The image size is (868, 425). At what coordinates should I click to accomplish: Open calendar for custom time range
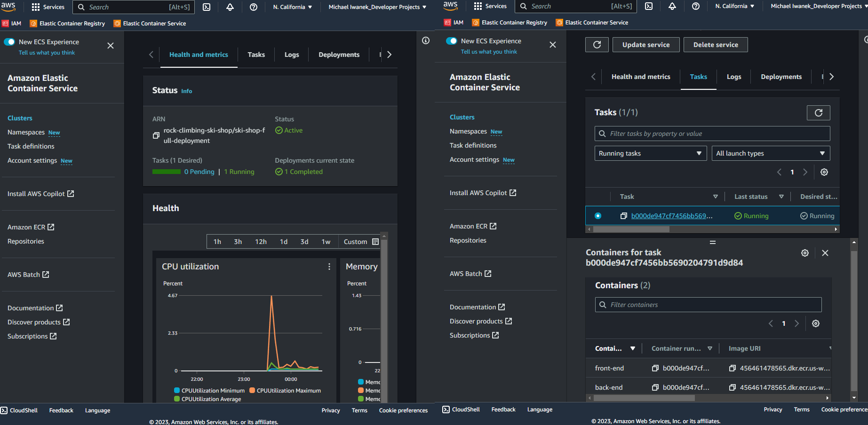pyautogui.click(x=375, y=242)
